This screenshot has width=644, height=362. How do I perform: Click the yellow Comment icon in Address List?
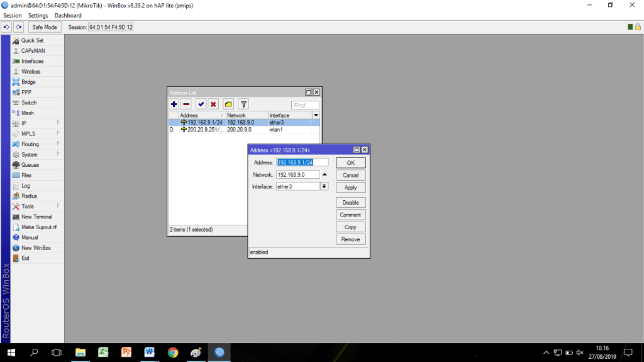228,105
